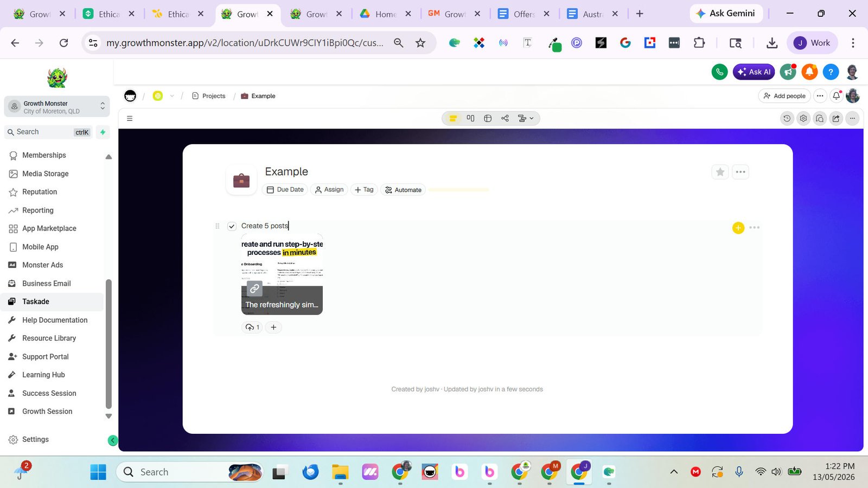
Task: Switch to board view icon
Action: point(470,118)
